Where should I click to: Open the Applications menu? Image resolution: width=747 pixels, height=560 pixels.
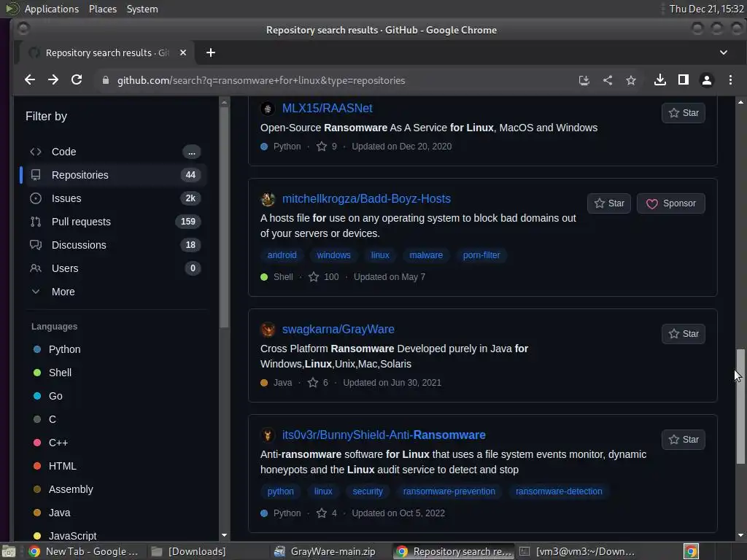(x=52, y=9)
